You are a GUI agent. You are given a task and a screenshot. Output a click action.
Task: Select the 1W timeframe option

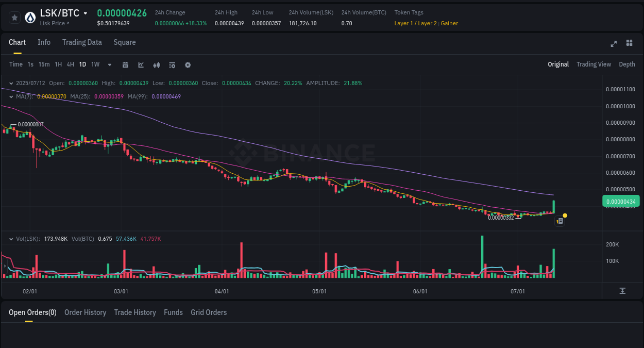[x=95, y=64]
